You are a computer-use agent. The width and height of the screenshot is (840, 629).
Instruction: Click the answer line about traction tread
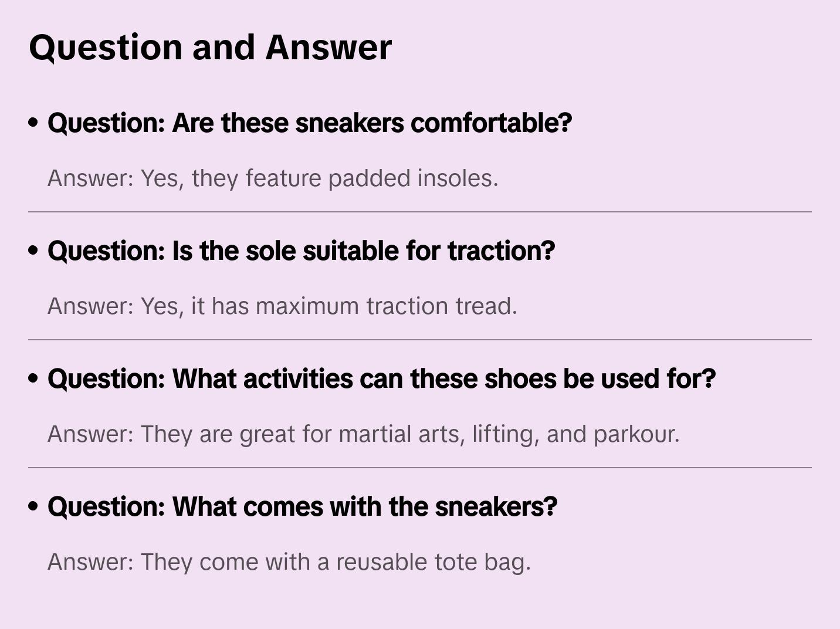click(282, 306)
